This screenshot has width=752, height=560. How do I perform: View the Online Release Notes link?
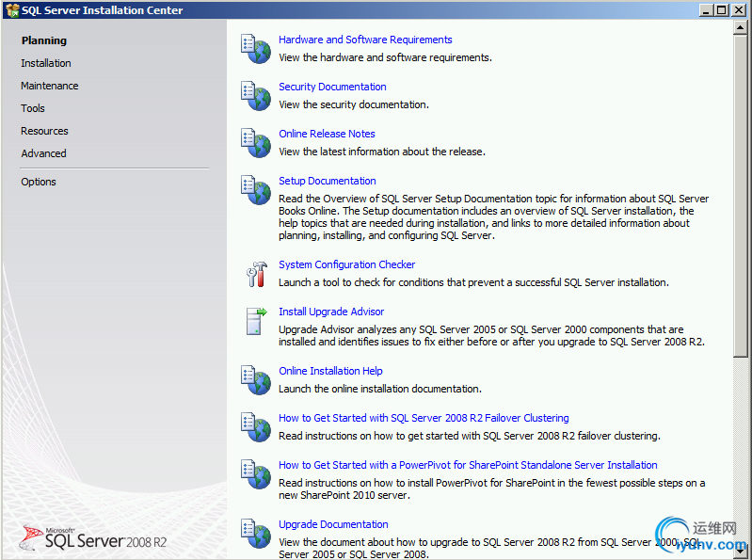tap(328, 134)
